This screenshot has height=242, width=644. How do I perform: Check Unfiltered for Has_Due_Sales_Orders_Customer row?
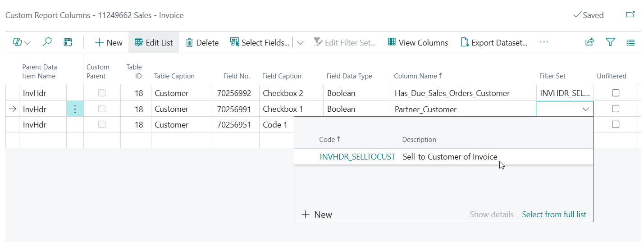coord(616,93)
